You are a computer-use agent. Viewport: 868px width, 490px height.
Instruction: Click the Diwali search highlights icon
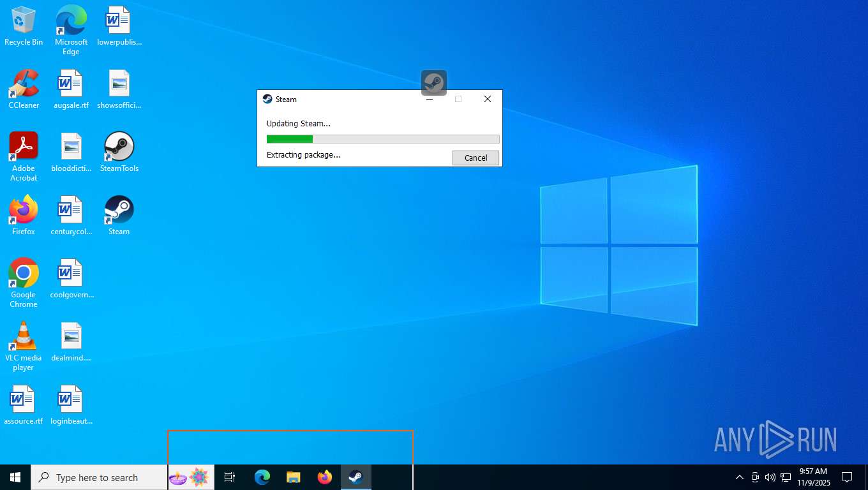[x=189, y=477]
